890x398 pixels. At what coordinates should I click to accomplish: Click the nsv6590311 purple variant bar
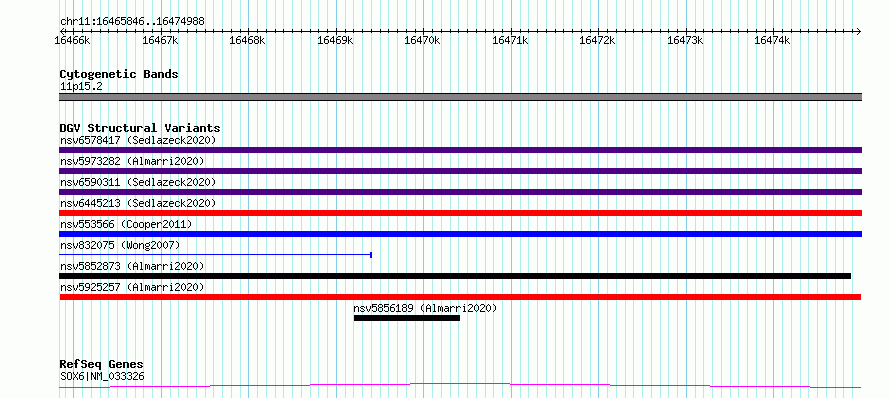tap(460, 192)
